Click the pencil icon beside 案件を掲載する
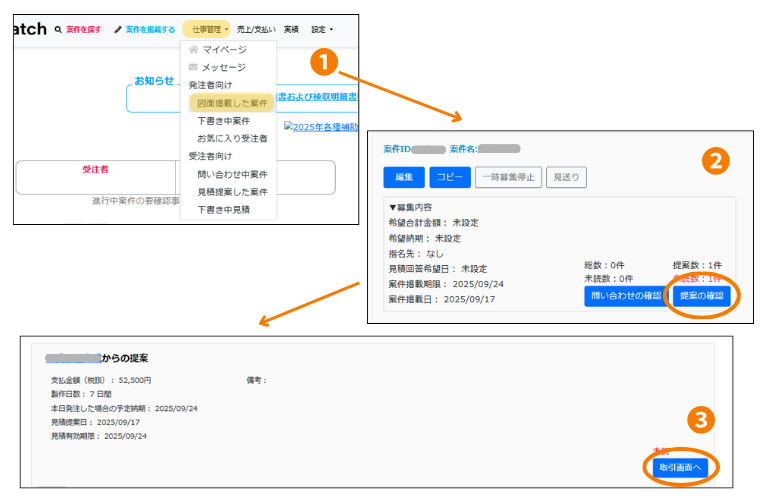770x500 pixels. click(x=119, y=30)
